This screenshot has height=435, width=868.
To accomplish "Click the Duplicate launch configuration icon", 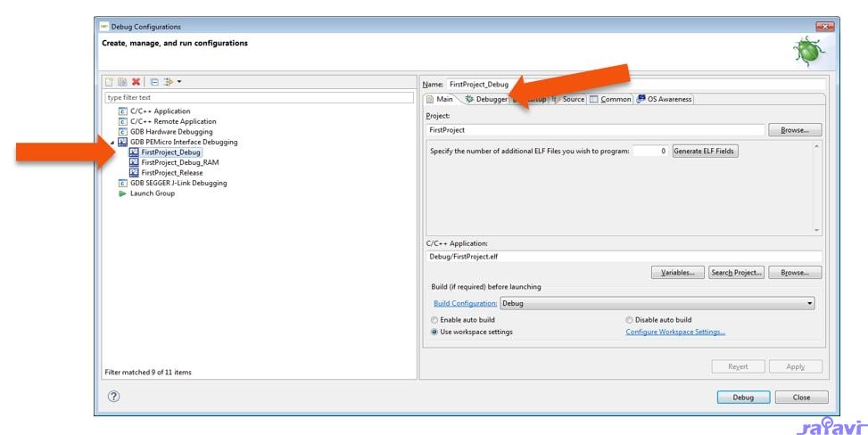I will (122, 82).
